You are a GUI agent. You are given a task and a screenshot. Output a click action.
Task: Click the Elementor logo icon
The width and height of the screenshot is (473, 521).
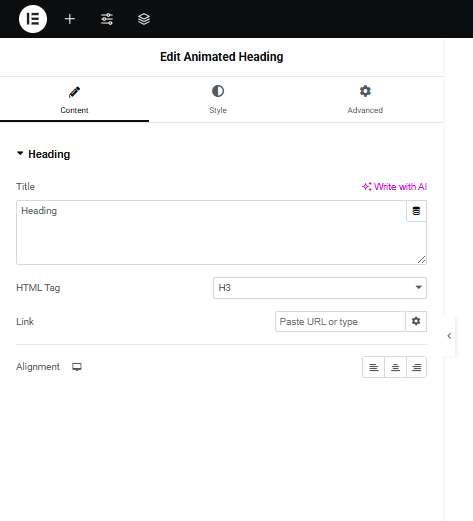(x=33, y=19)
